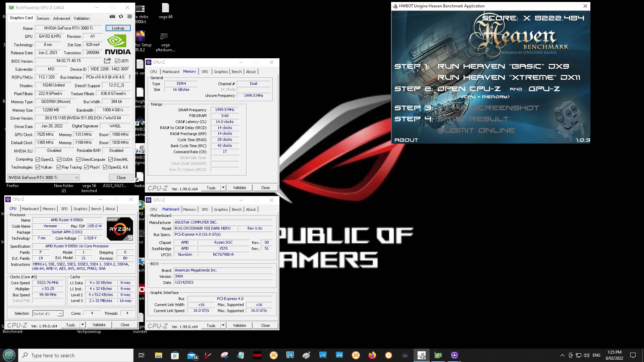Click the Windows Start button
644x362 pixels.
click(9, 355)
